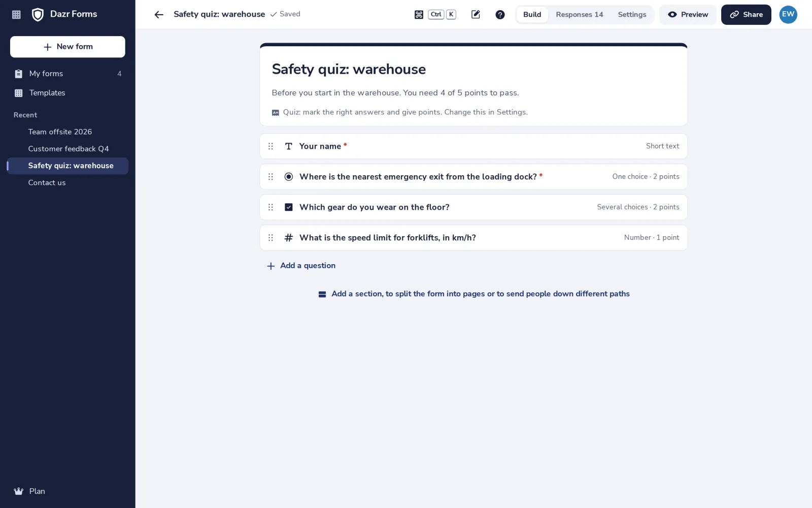Open the Contact us form
812x508 pixels.
[67, 183]
